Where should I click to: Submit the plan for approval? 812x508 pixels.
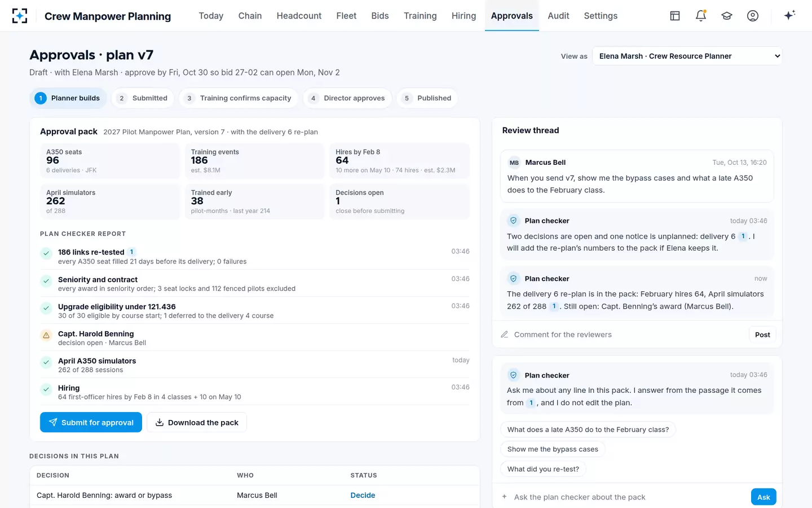pyautogui.click(x=91, y=422)
